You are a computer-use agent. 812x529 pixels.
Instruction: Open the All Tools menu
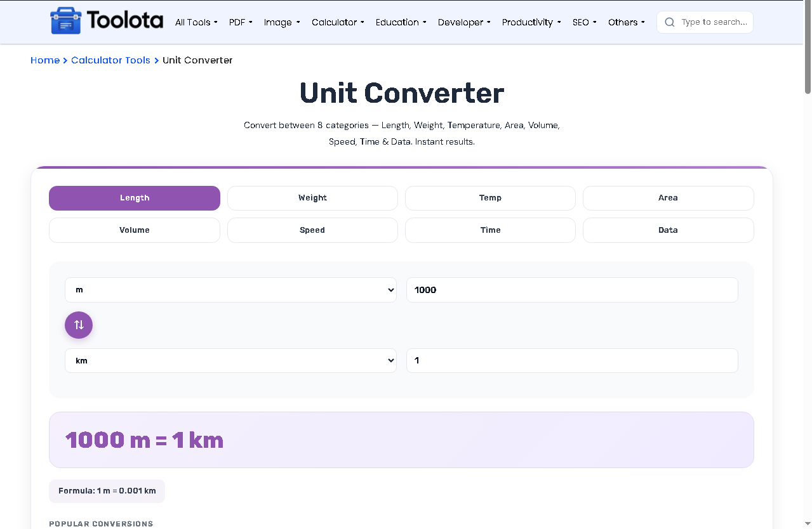(196, 22)
